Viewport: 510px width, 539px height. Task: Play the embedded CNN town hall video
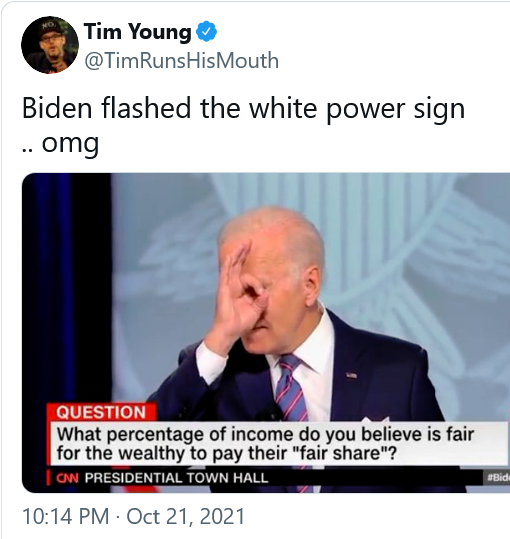pyautogui.click(x=266, y=333)
